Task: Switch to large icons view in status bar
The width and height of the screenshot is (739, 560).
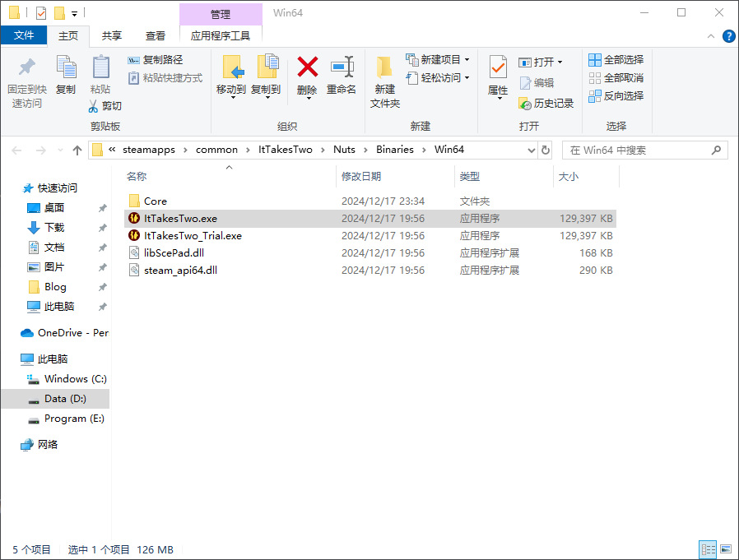Action: coord(726,549)
